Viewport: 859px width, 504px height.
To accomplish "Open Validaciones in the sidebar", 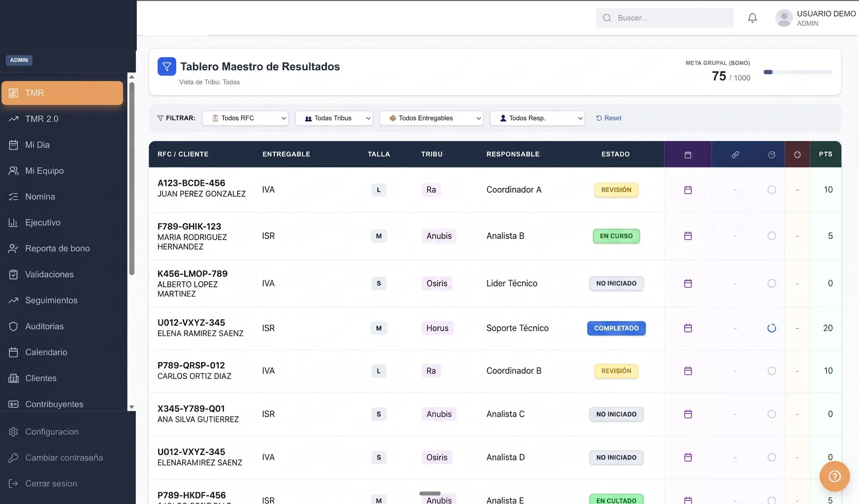I will tap(62, 275).
